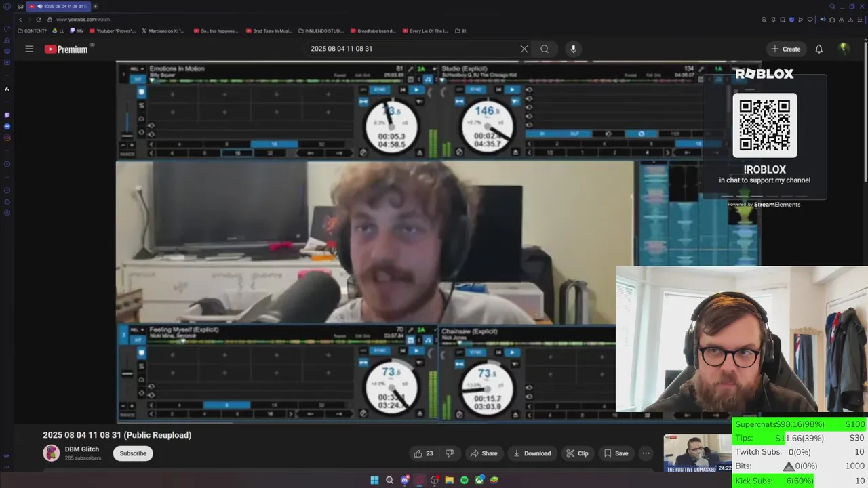Open Breadtube been d bookmark

coord(372,30)
